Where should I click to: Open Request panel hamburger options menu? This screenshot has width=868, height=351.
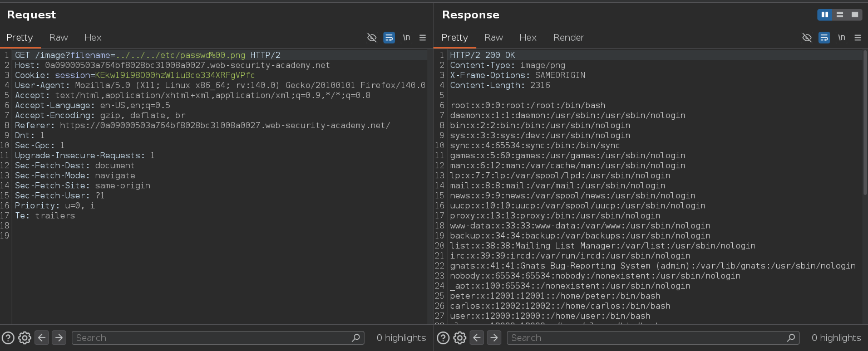click(x=423, y=37)
